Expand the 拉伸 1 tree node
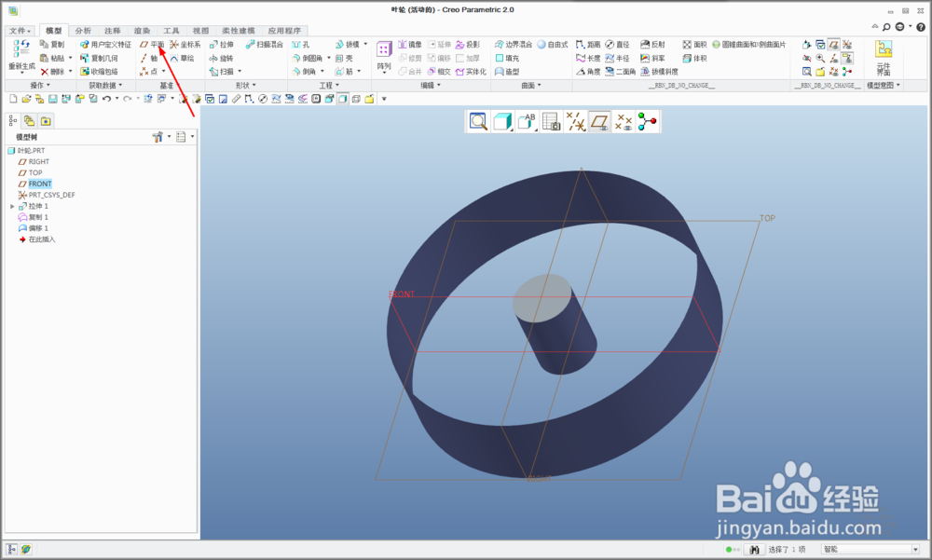932x560 pixels. (x=12, y=206)
